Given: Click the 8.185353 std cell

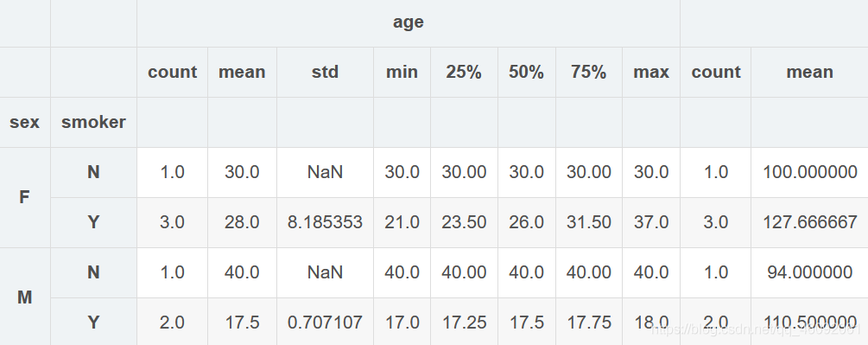Looking at the screenshot, I should (x=325, y=222).
